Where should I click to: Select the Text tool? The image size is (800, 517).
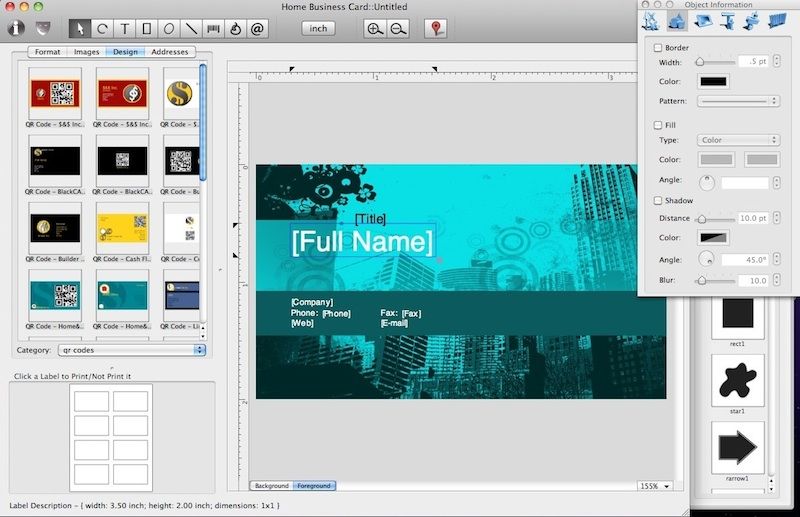tap(124, 29)
